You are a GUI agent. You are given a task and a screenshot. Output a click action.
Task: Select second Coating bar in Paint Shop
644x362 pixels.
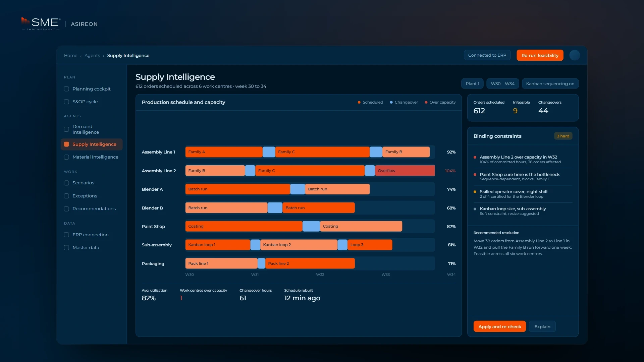[x=361, y=226]
